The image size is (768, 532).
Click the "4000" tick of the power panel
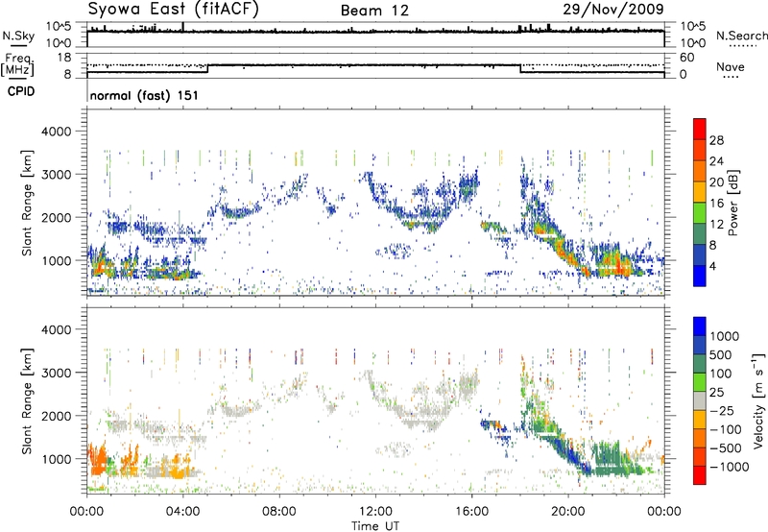coord(56,132)
